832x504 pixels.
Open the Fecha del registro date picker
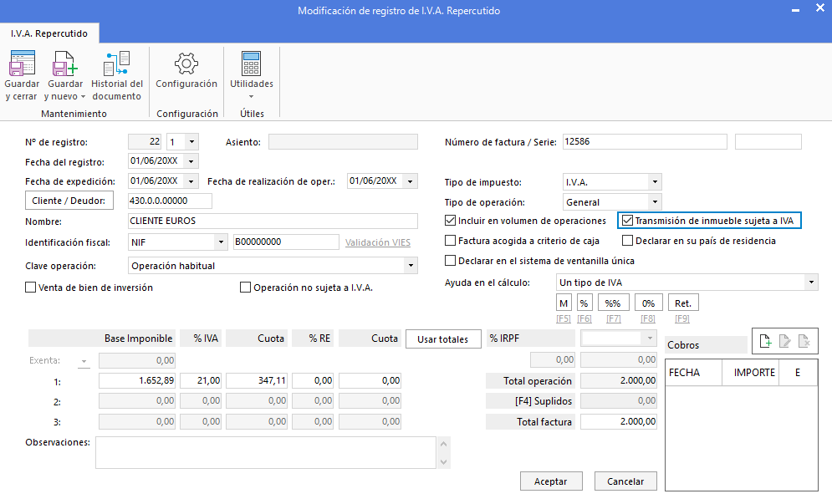[191, 160]
